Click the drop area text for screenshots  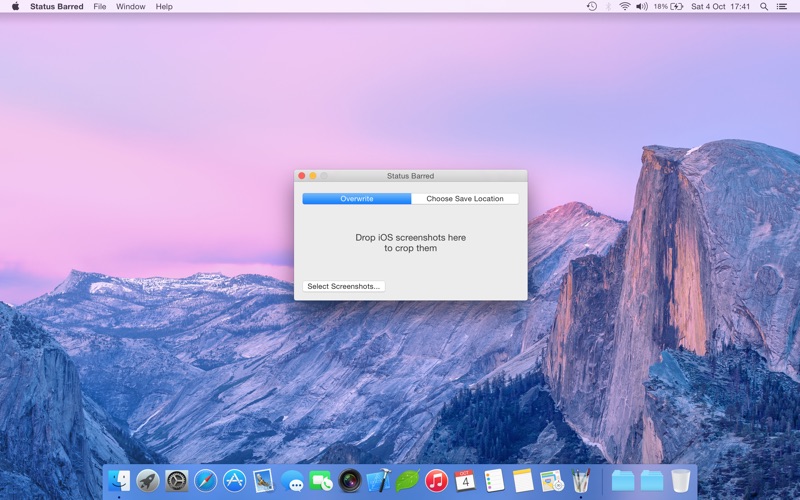pos(411,243)
